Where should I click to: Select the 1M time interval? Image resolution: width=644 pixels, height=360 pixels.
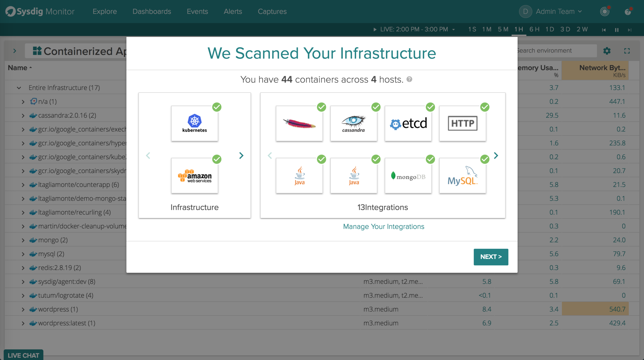(487, 29)
